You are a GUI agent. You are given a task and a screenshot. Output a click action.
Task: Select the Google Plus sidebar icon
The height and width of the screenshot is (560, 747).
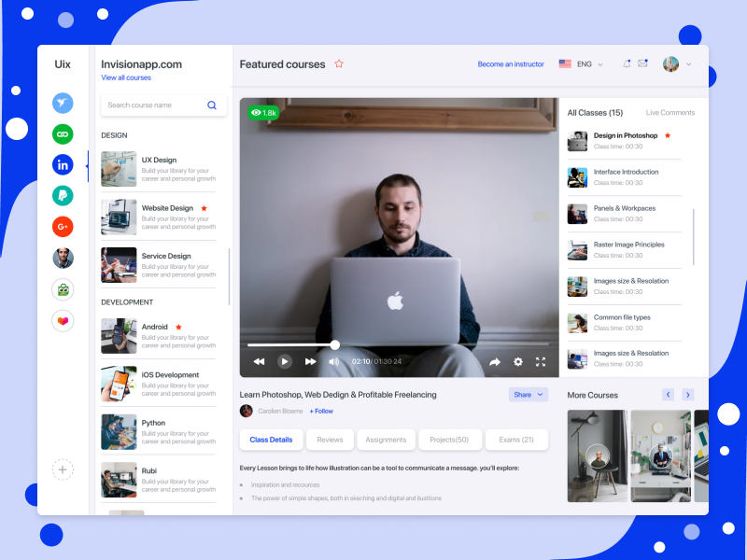63,227
